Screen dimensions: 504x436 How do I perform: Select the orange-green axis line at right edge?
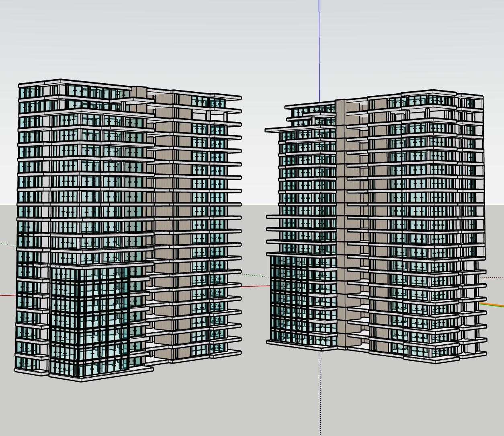(492, 305)
